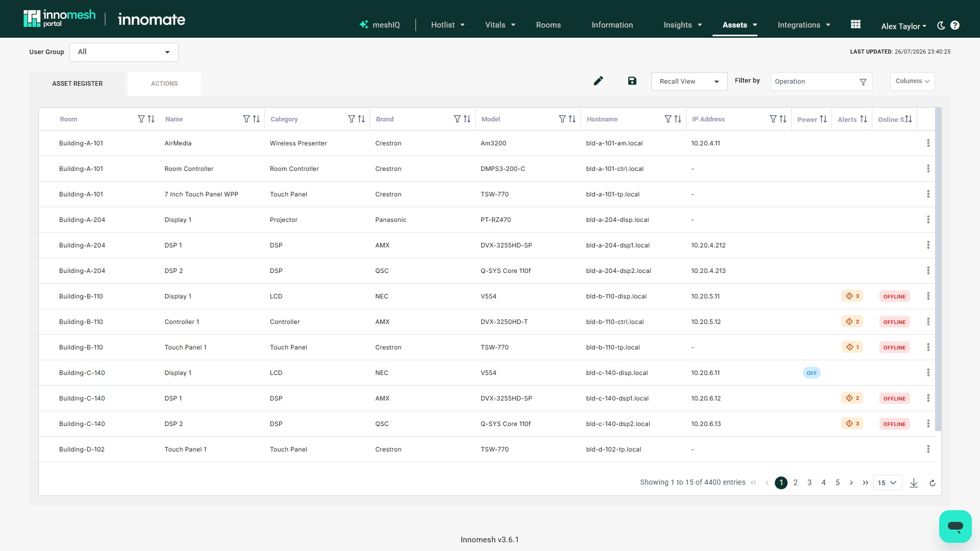Open rows per page dropdown

888,483
